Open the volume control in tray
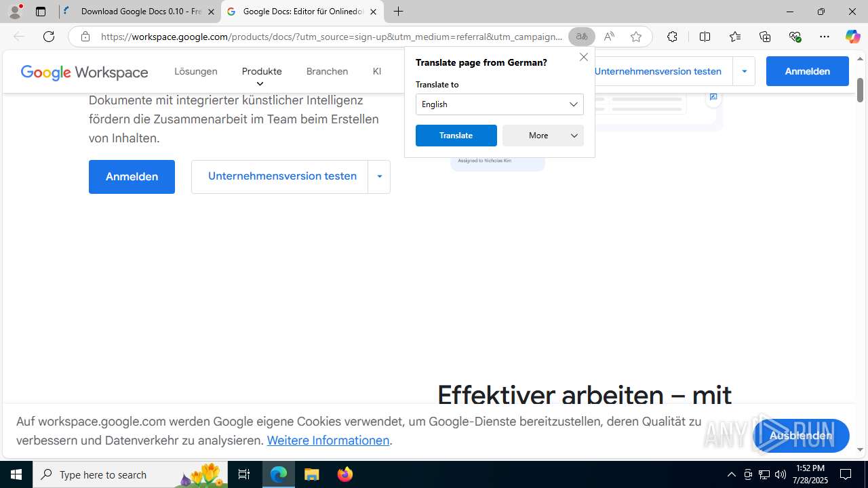Viewport: 868px width, 488px height. pyautogui.click(x=781, y=474)
